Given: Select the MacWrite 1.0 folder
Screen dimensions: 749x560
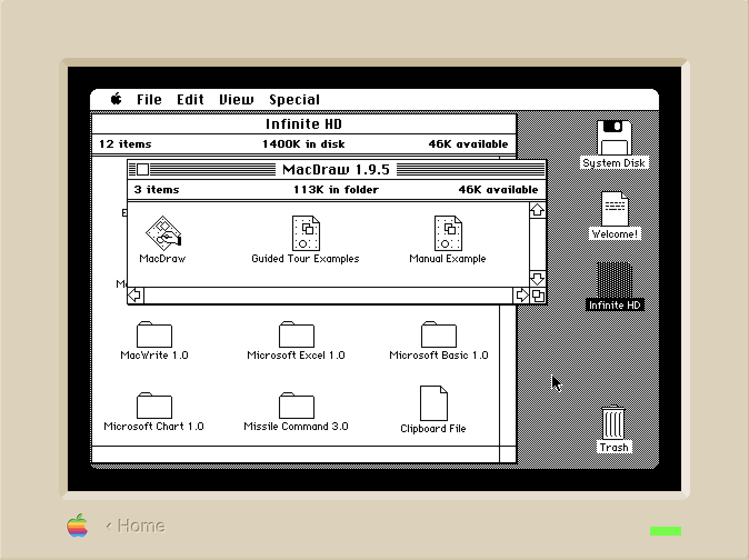Looking at the screenshot, I should pyautogui.click(x=154, y=334).
